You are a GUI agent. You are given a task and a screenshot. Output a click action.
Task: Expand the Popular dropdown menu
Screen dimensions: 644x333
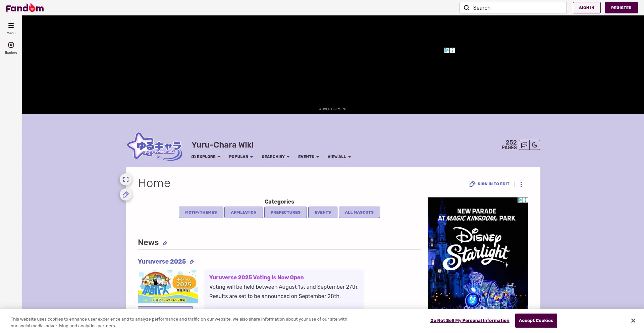(241, 157)
